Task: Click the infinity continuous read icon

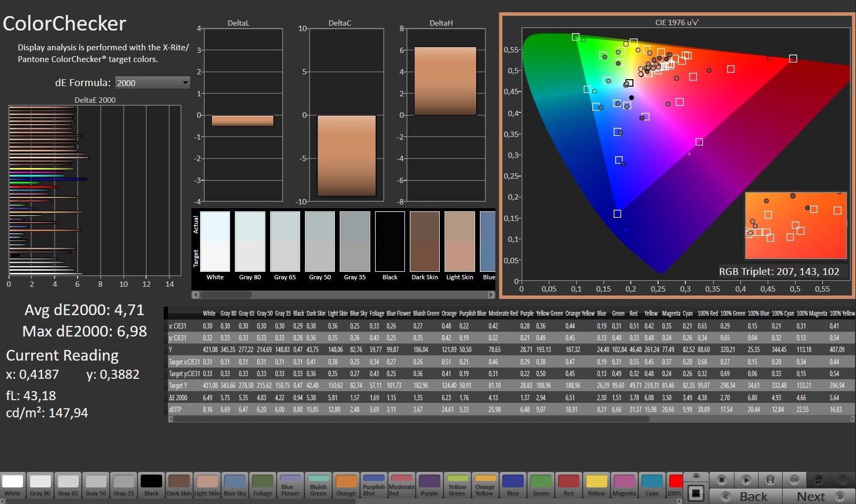Action: 794,480
